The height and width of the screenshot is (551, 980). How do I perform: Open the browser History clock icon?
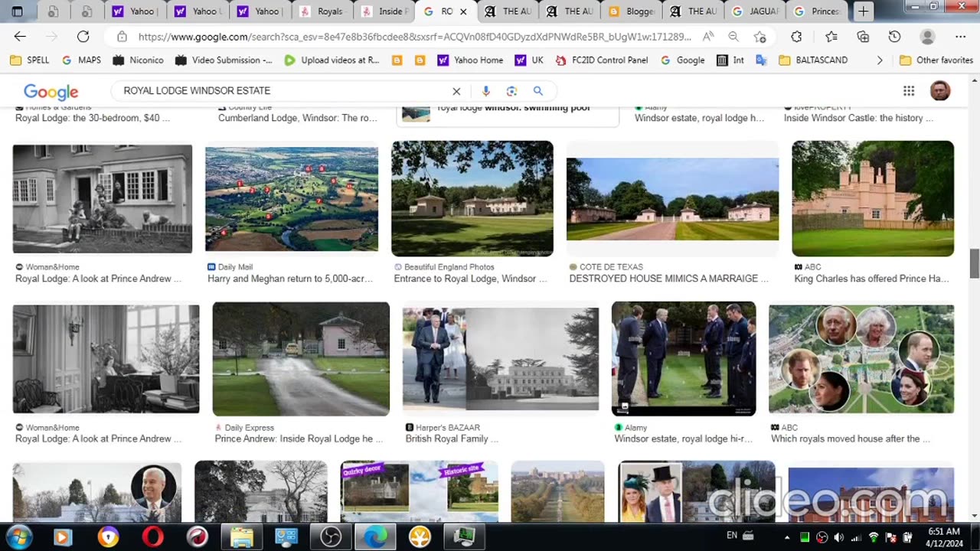[x=894, y=37]
